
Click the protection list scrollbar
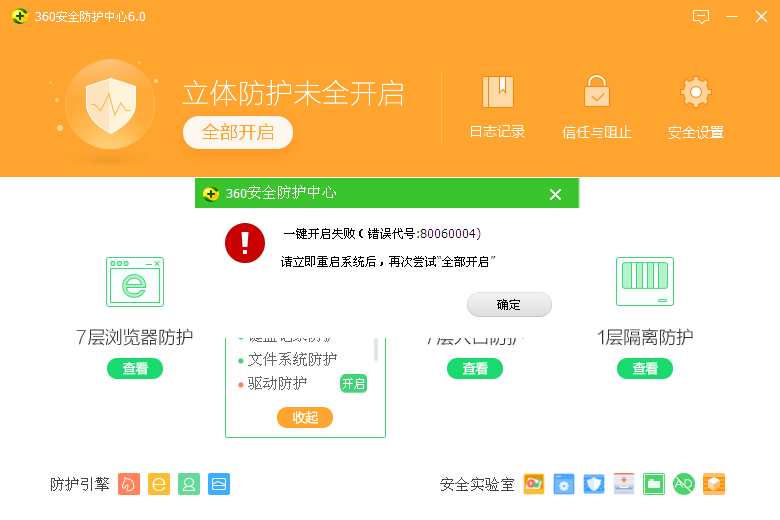pyautogui.click(x=376, y=349)
